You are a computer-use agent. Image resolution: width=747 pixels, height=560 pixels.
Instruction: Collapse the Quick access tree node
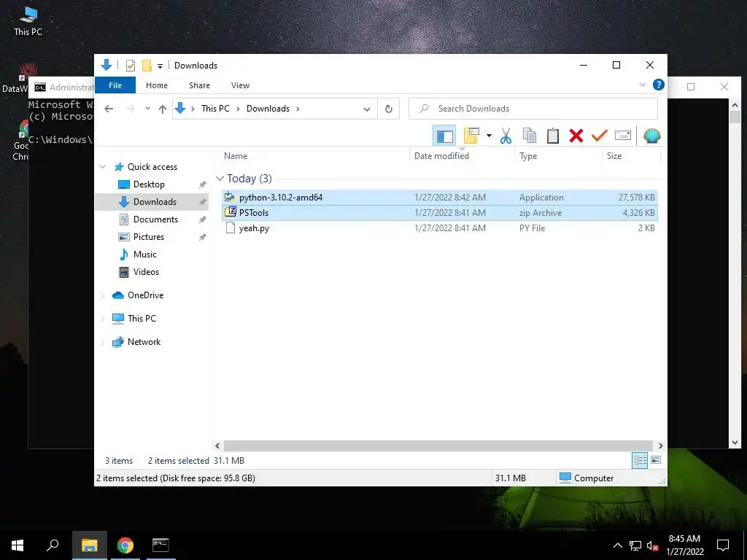102,167
